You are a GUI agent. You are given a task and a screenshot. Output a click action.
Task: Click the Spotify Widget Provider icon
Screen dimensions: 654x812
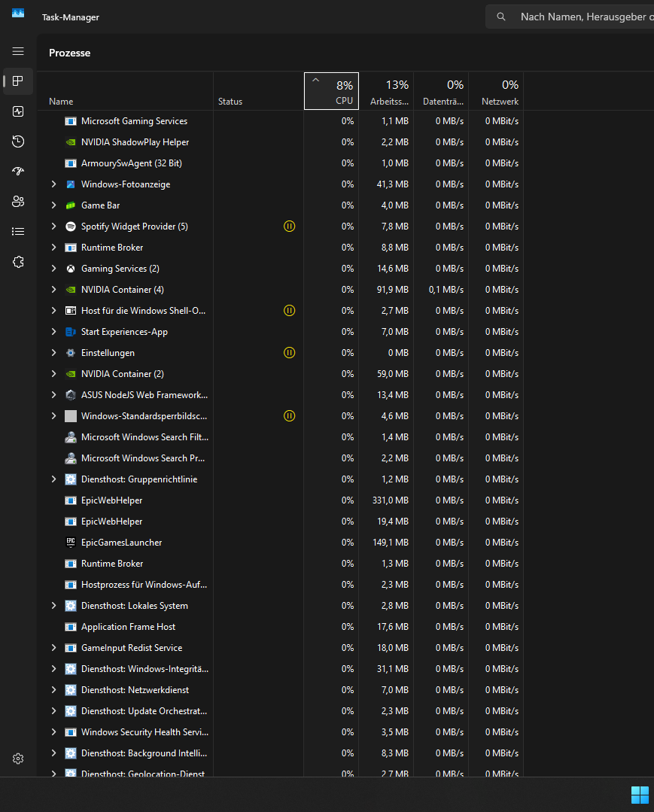click(x=71, y=227)
